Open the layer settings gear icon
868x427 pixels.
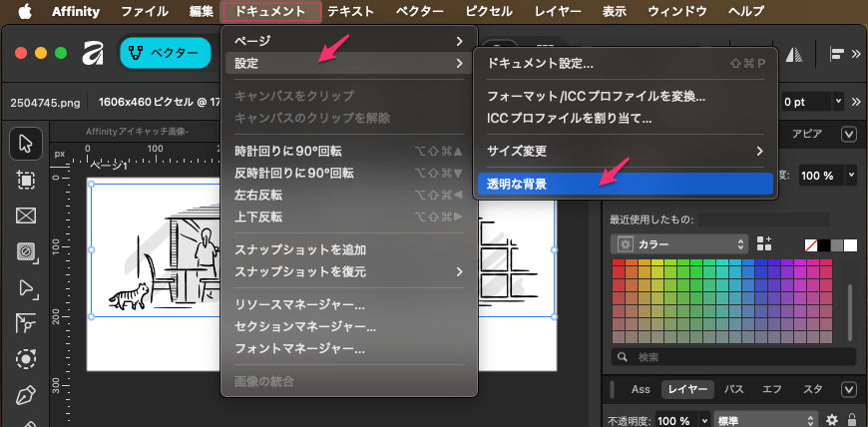[831, 420]
